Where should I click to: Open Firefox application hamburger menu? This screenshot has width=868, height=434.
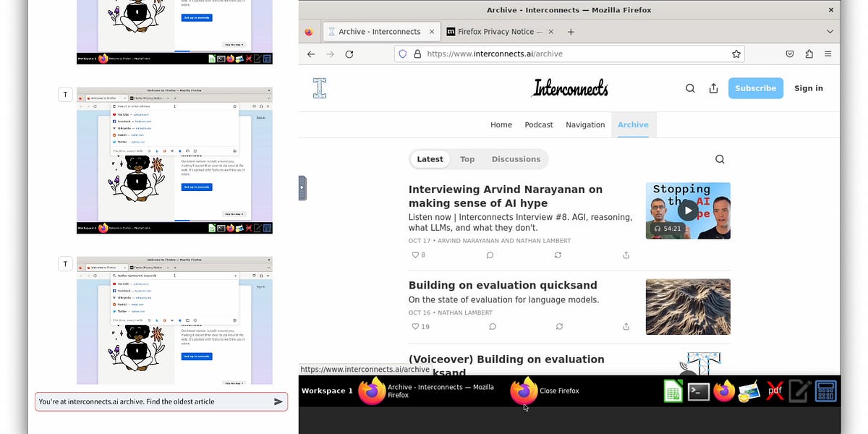[x=828, y=54]
